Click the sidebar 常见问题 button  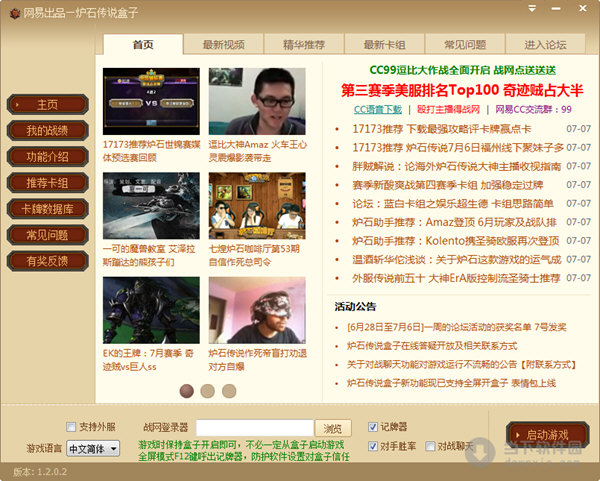coord(47,235)
